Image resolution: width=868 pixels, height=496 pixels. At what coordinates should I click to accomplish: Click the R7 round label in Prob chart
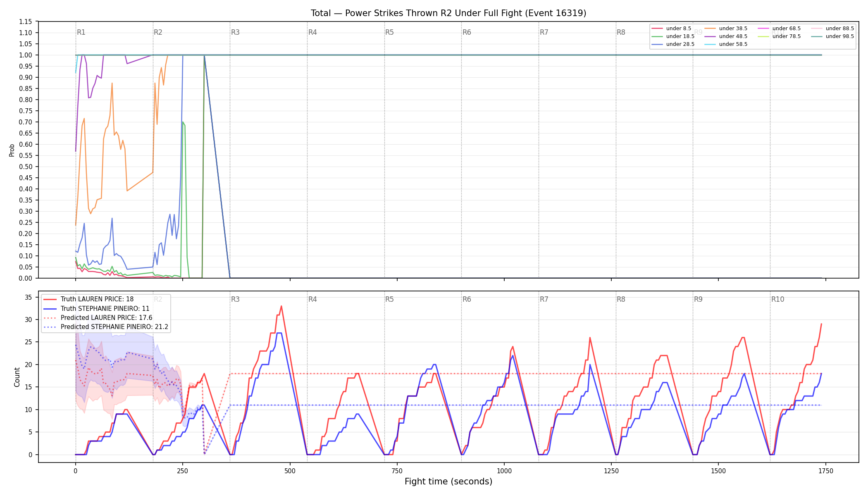(544, 32)
